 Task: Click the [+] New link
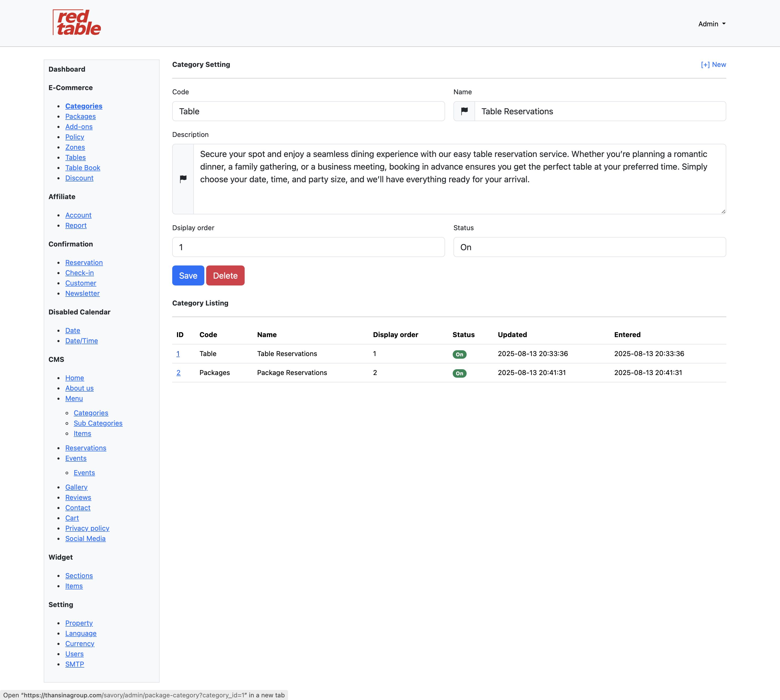pyautogui.click(x=713, y=65)
